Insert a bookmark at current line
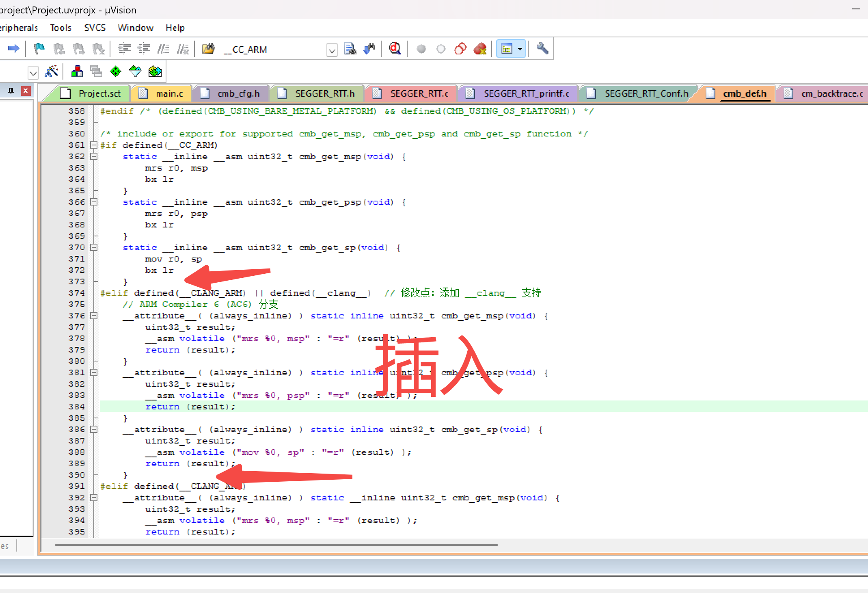The height and width of the screenshot is (593, 868). point(39,49)
